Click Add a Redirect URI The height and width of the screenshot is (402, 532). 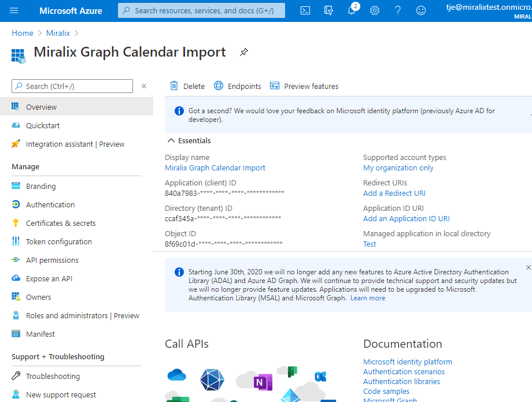[x=394, y=193]
